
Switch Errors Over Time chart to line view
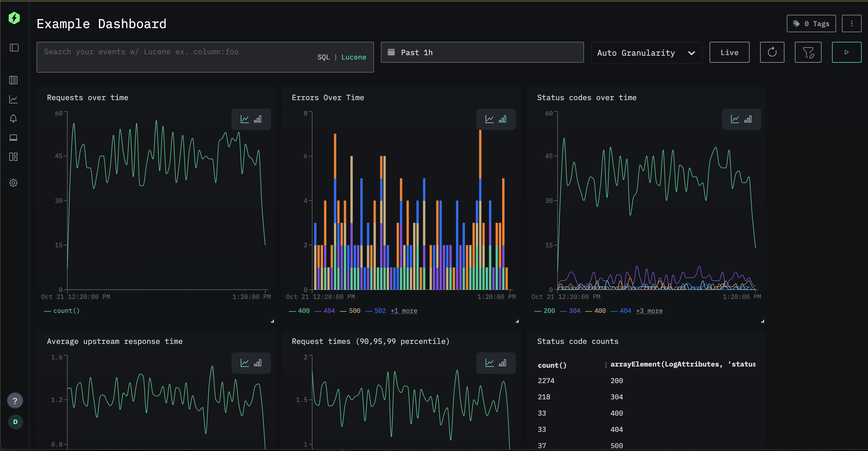[489, 119]
